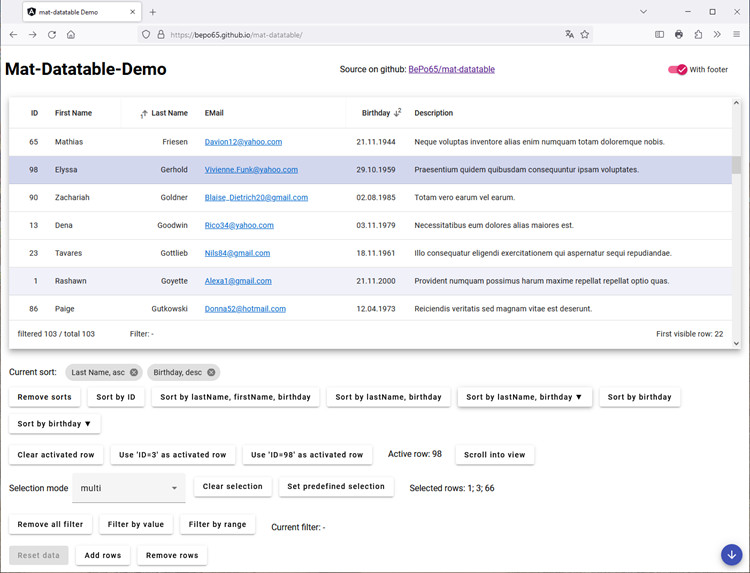Reload the current page

52,34
